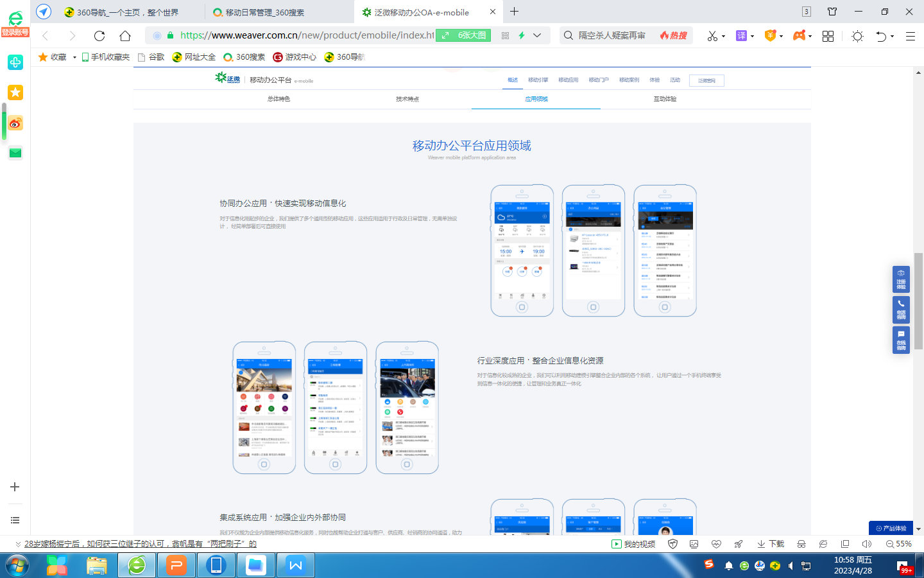Switch to 360导航 browser tab
This screenshot has height=578, width=924.
pyautogui.click(x=122, y=12)
